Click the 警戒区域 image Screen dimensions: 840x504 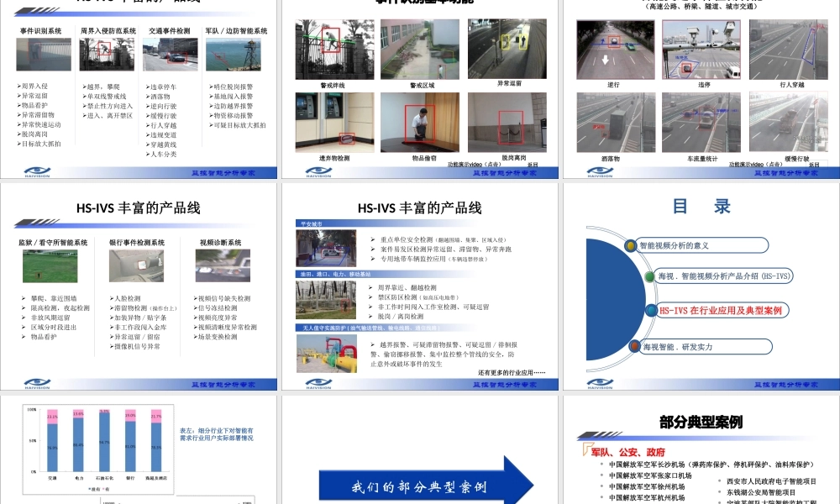pos(420,50)
